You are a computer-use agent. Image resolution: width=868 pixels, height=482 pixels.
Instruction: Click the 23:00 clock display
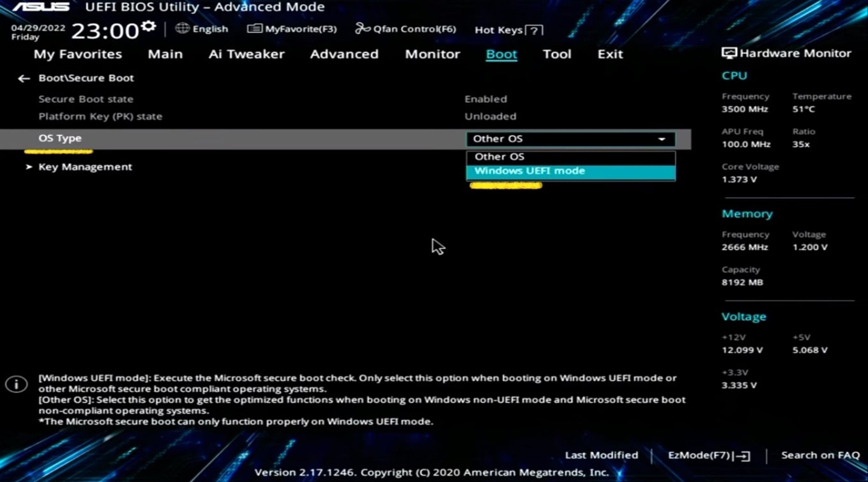pos(105,31)
